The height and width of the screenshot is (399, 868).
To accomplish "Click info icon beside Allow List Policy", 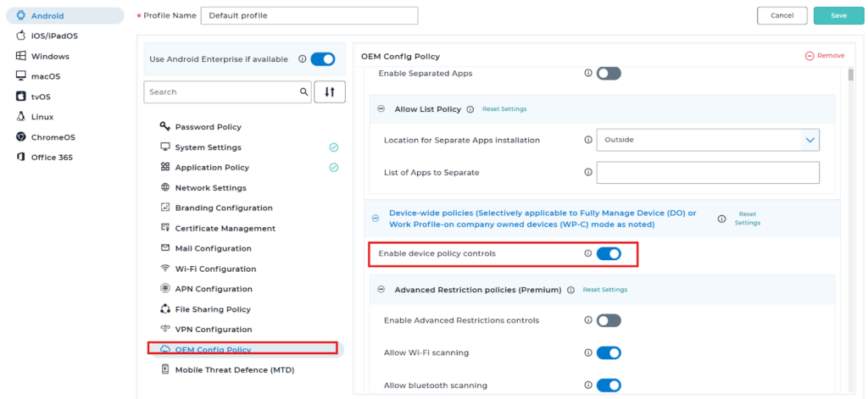I will (470, 109).
